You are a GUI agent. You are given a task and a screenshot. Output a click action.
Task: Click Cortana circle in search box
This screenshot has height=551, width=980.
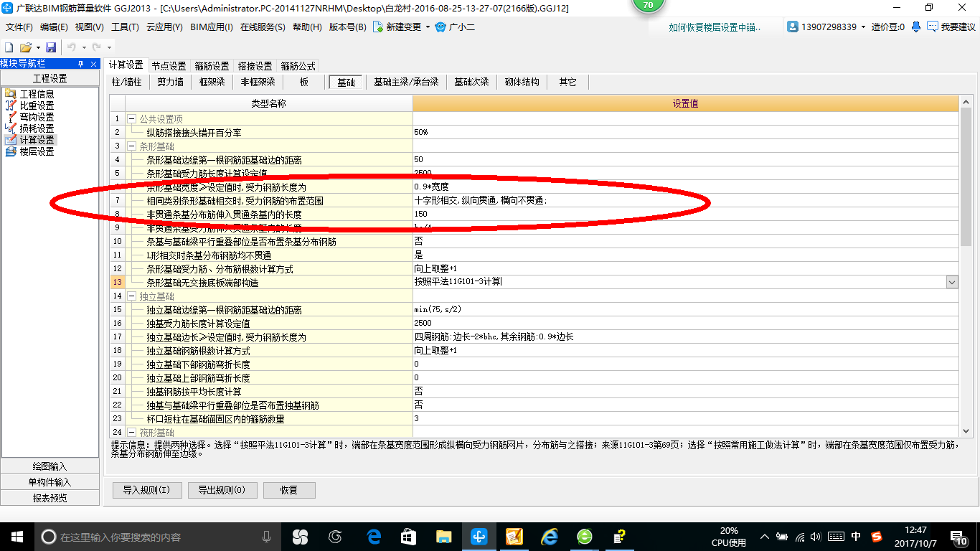(48, 537)
